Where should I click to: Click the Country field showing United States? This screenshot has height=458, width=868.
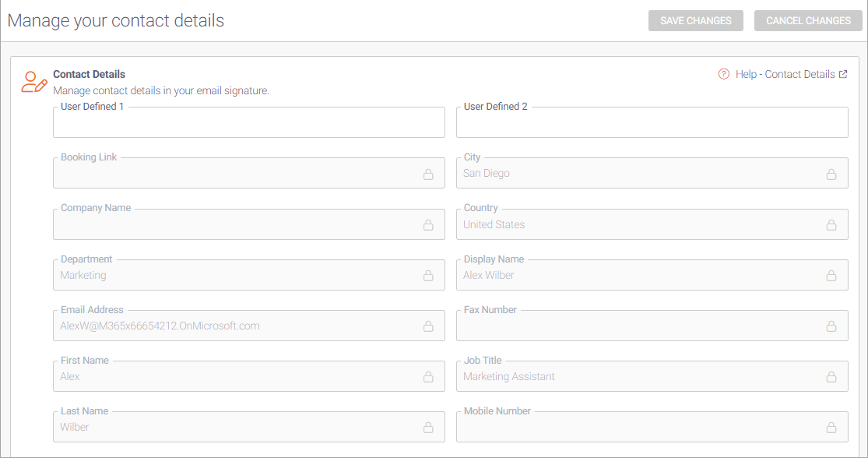tap(638, 225)
